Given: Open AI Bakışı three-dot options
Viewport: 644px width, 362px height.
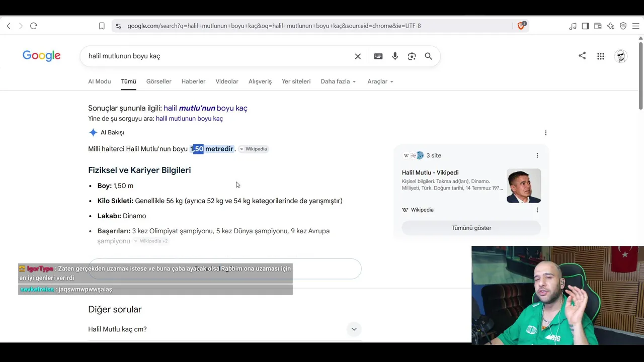Looking at the screenshot, I should [x=545, y=133].
